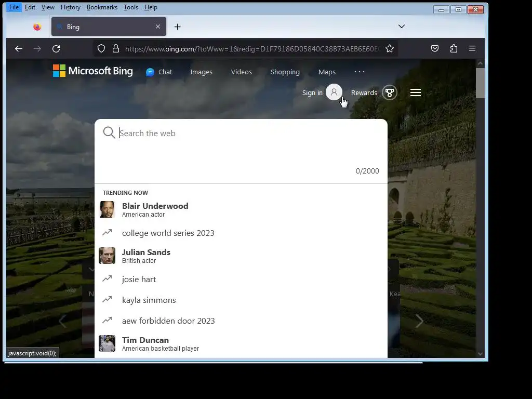The height and width of the screenshot is (399, 532).
Task: Click the Firefox logo icon beside the tabs
Action: click(37, 27)
